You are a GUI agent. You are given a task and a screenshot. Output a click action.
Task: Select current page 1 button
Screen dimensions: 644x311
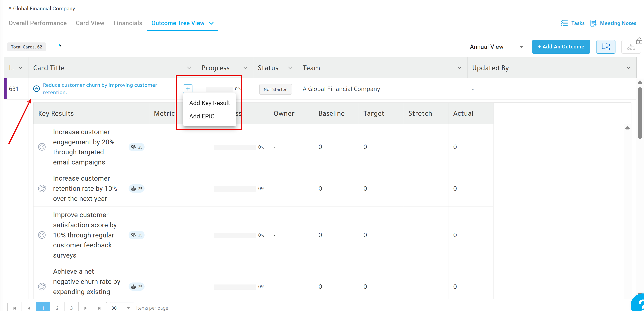tap(43, 308)
